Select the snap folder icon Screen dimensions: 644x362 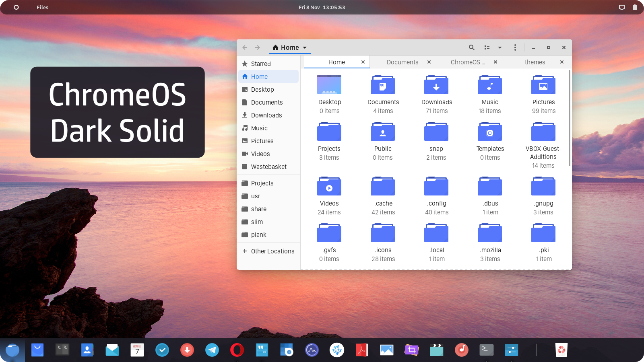point(436,132)
